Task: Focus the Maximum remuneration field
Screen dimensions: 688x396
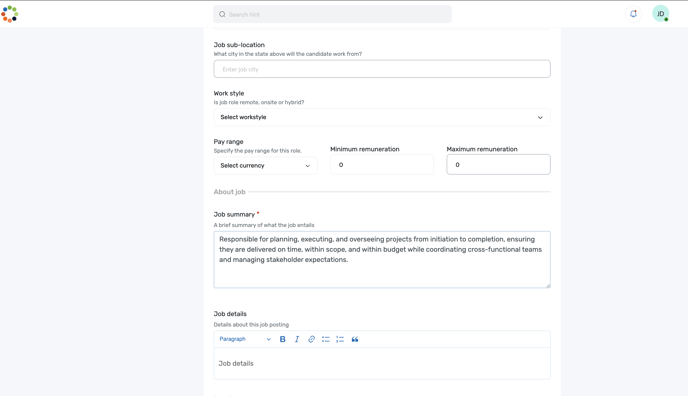Action: 498,164
